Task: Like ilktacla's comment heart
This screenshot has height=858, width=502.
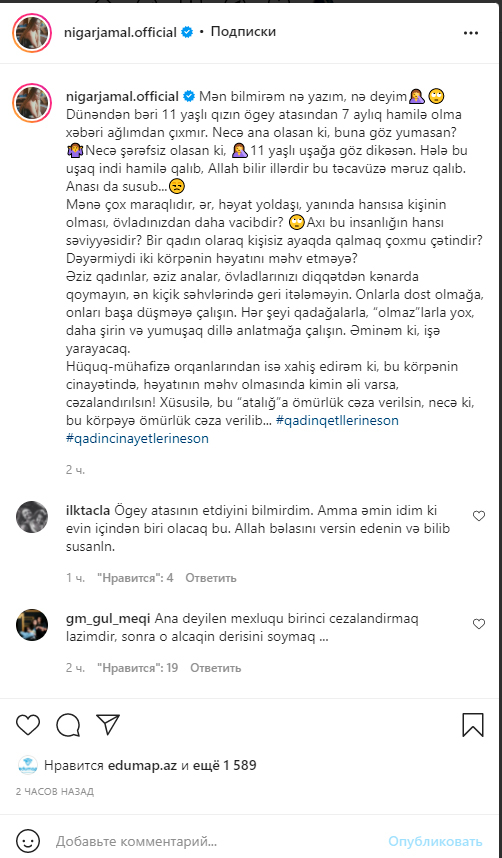Action: coord(479,515)
